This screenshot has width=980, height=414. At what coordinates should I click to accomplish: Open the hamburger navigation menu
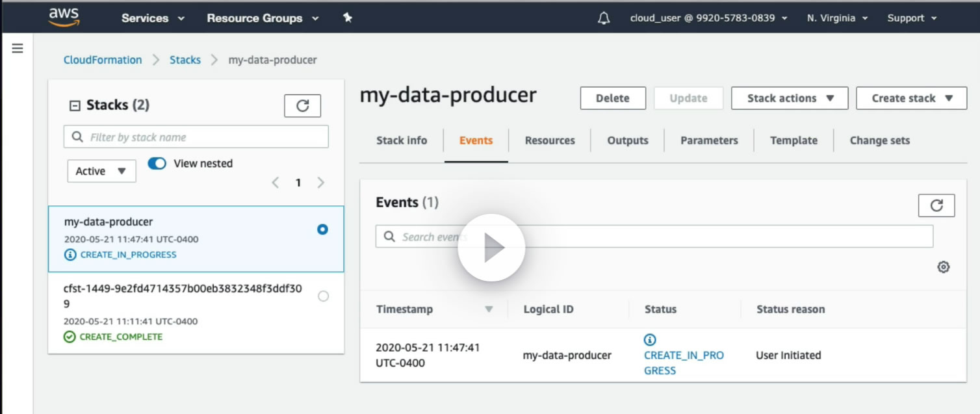coord(18,49)
